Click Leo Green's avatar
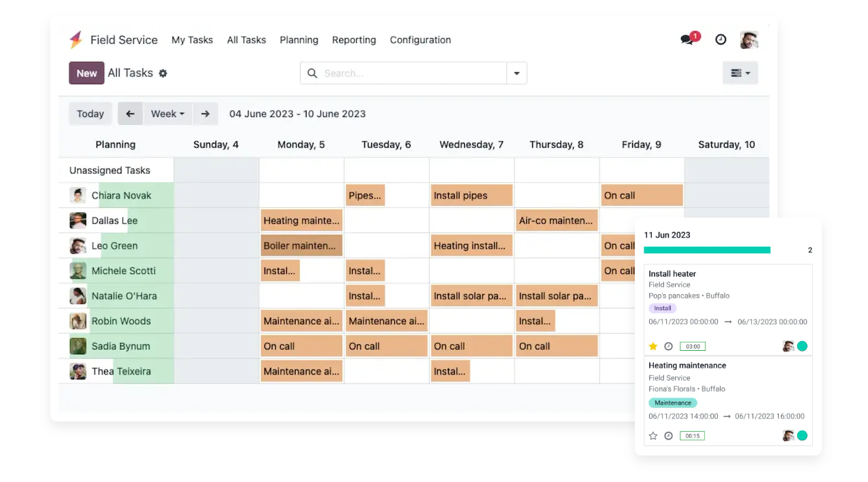Image resolution: width=868 pixels, height=482 pixels. (78, 245)
